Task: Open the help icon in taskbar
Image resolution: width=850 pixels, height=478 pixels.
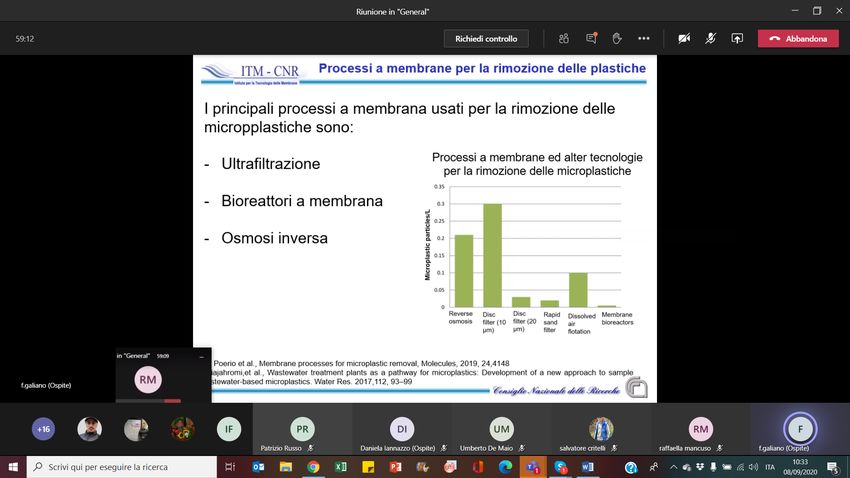Action: point(630,467)
